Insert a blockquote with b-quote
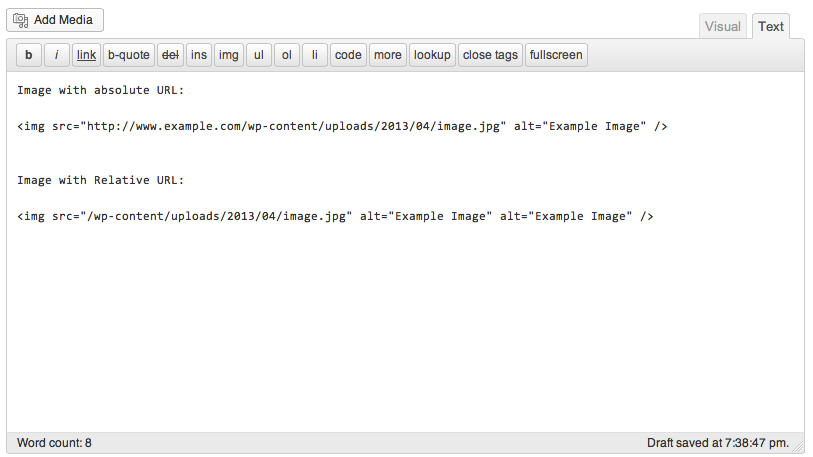The width and height of the screenshot is (813, 457). [x=129, y=55]
